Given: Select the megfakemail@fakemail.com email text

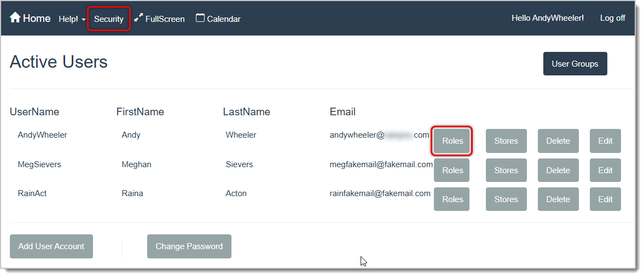Looking at the screenshot, I should pyautogui.click(x=381, y=164).
